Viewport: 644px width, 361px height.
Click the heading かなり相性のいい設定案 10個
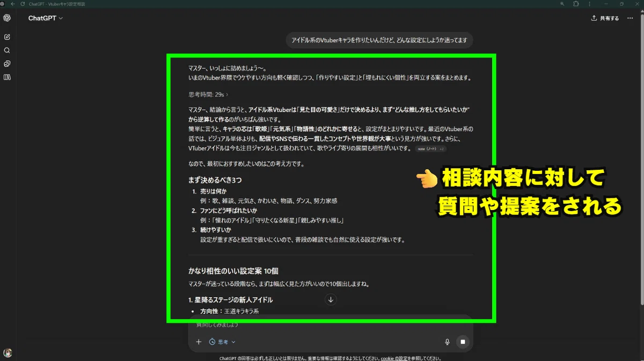233,271
